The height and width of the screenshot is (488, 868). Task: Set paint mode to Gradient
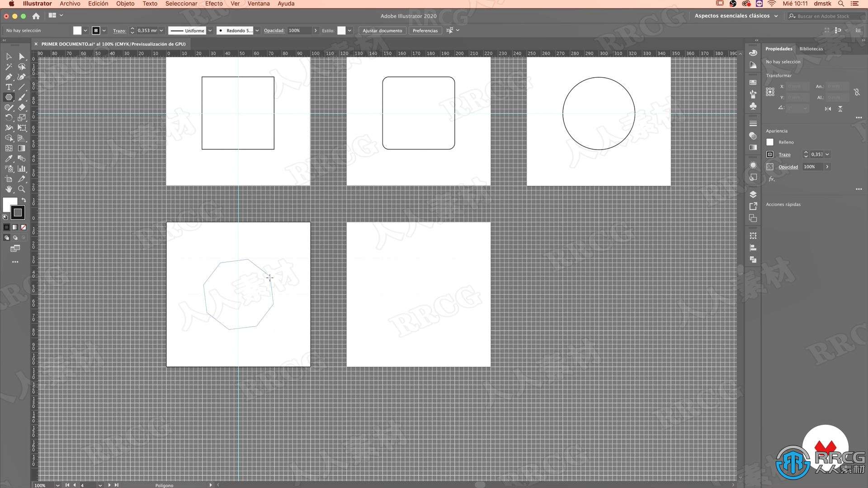tap(15, 227)
